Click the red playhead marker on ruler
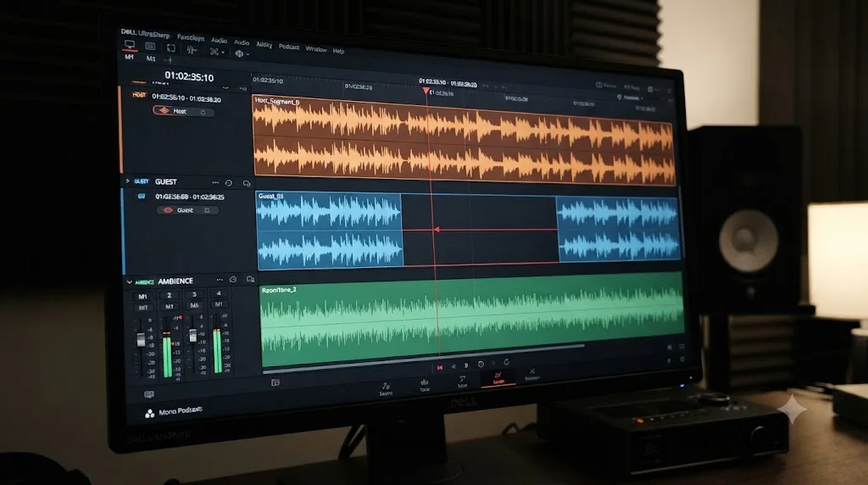Image resolution: width=868 pixels, height=485 pixels. click(x=426, y=90)
